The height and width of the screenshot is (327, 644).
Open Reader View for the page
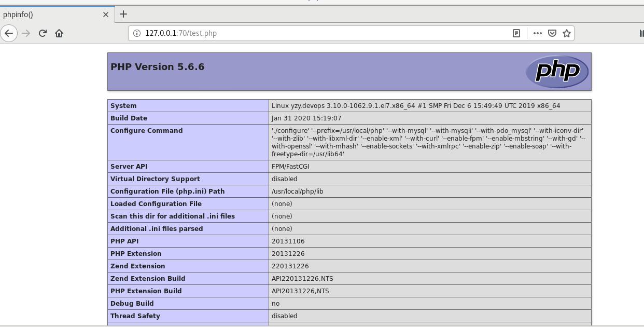(x=516, y=33)
